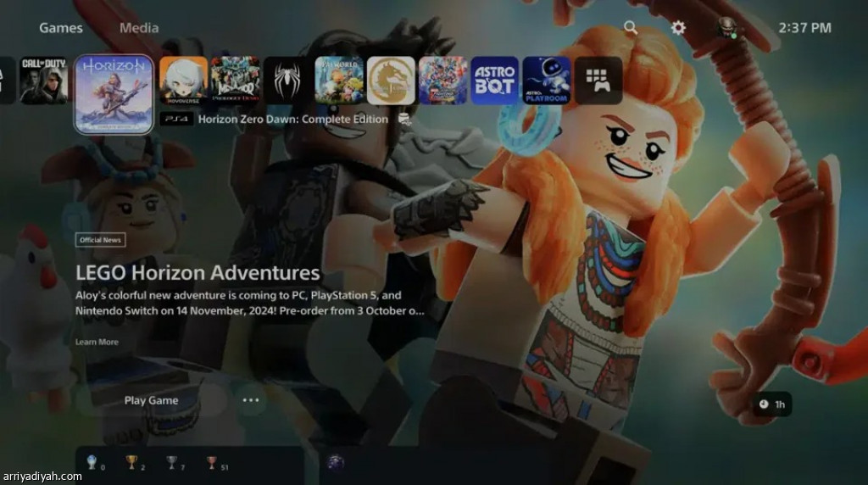868x485 pixels.
Task: Open the Call of Duty game tile
Action: (x=44, y=81)
